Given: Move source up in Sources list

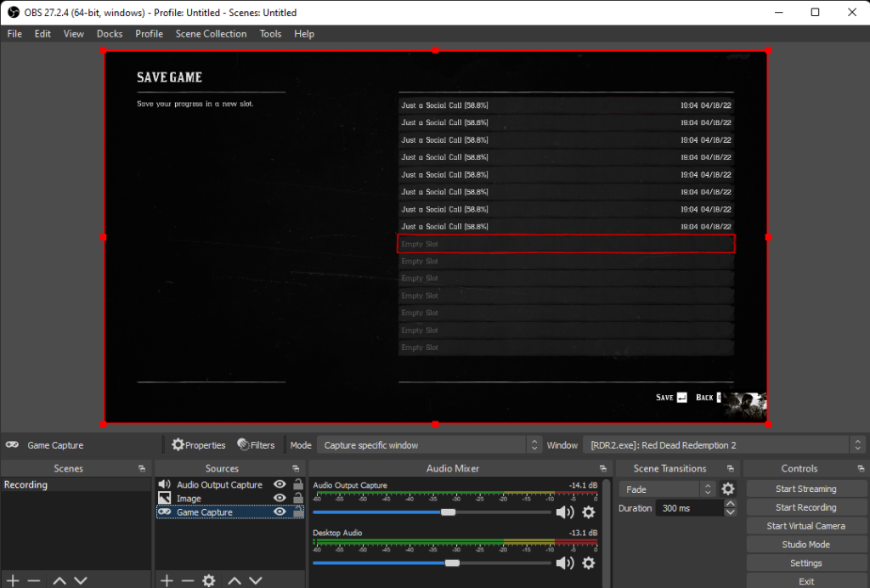Looking at the screenshot, I should pyautogui.click(x=234, y=581).
